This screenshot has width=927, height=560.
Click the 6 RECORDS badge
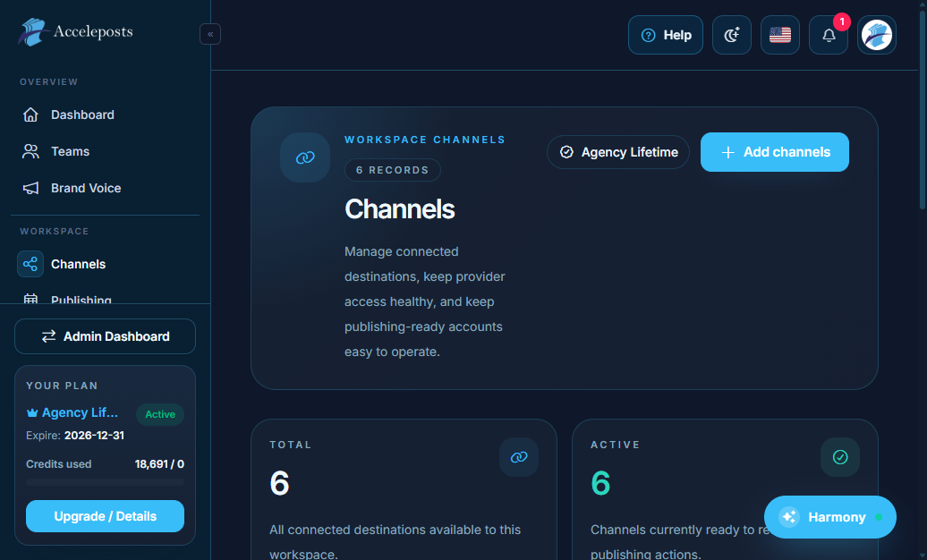(x=393, y=170)
